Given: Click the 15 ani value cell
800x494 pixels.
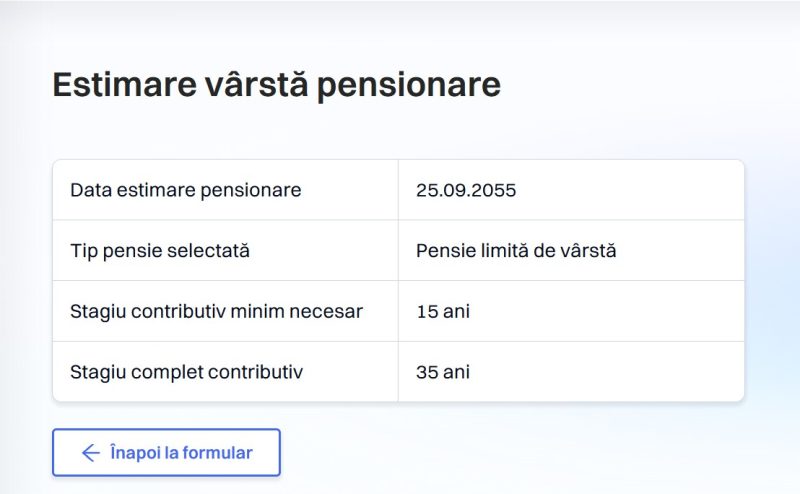Looking at the screenshot, I should tap(571, 311).
